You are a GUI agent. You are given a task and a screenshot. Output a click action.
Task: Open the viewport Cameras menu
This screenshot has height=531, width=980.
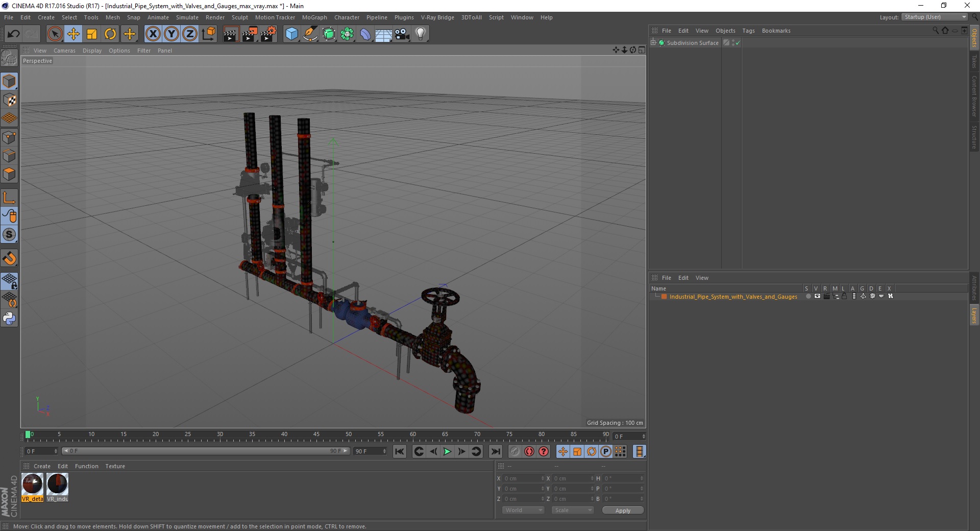coord(64,51)
